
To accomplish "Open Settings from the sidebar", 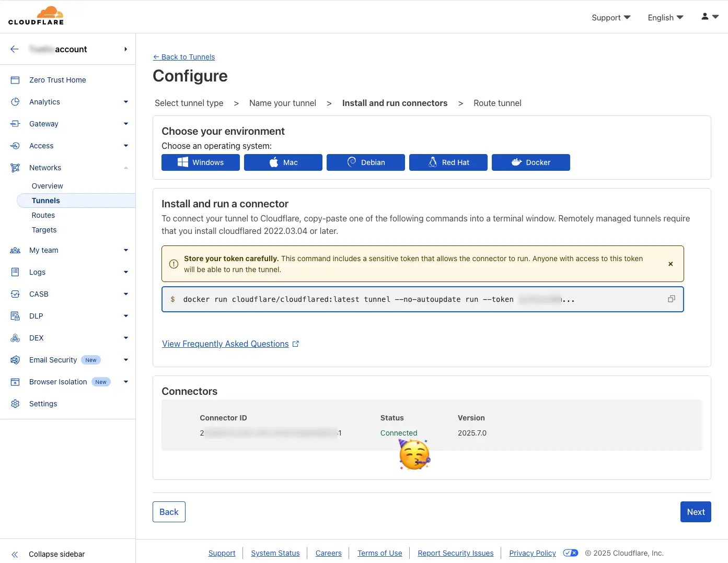I will pos(43,403).
